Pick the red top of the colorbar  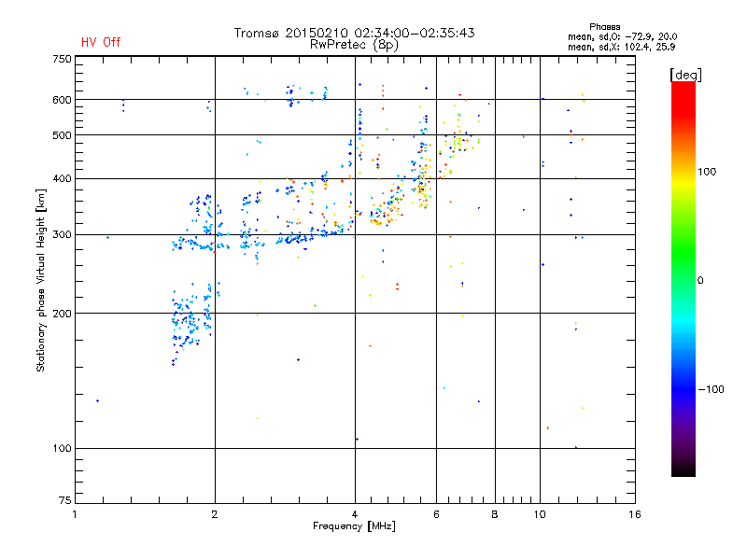point(683,87)
